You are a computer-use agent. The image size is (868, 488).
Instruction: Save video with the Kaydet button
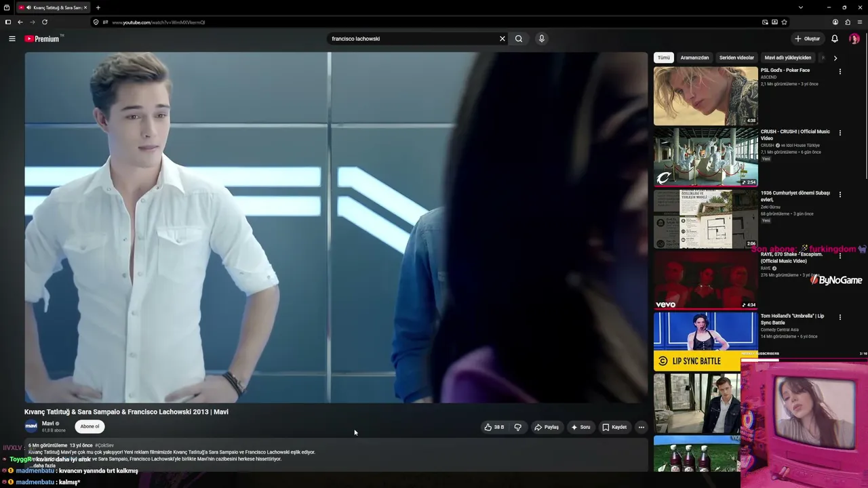(614, 427)
